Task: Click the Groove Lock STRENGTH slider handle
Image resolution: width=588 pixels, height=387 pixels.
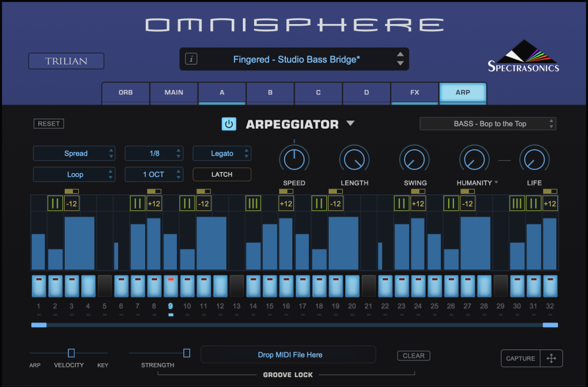Action: pos(187,353)
